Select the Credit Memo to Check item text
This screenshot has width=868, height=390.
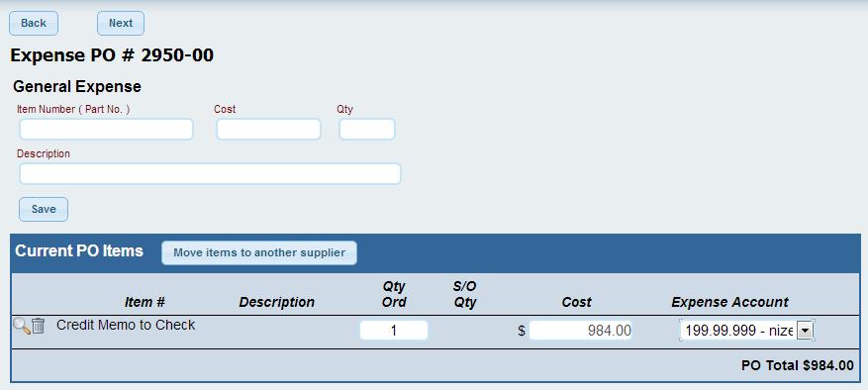click(x=126, y=326)
